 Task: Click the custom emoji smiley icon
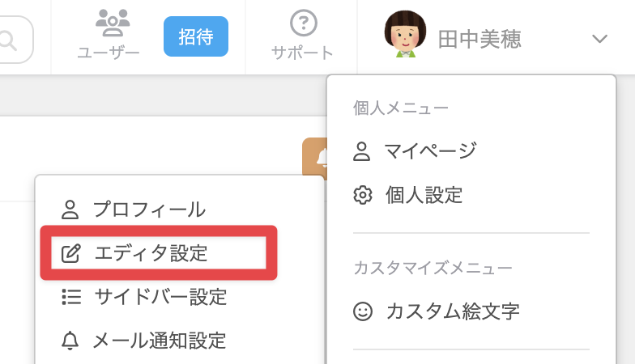click(x=362, y=311)
